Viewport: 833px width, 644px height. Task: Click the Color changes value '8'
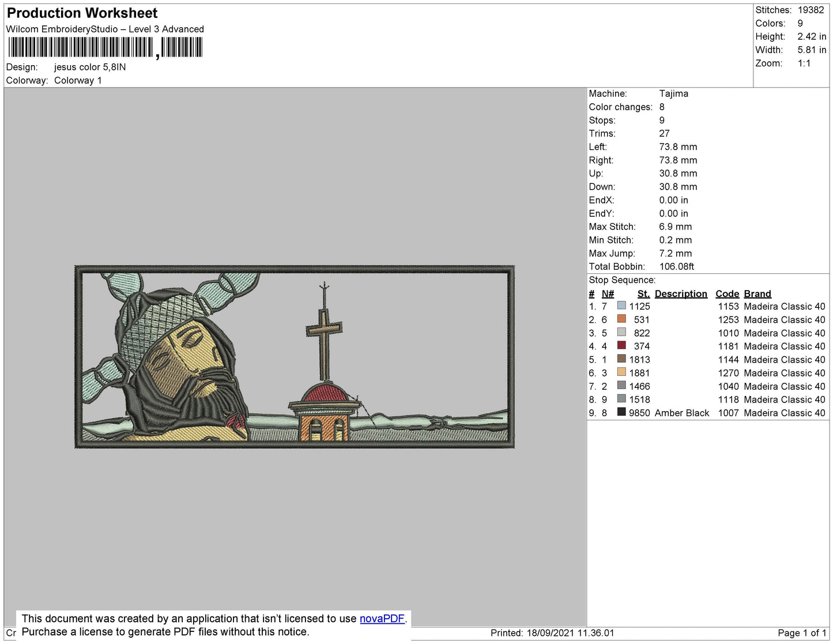(662, 107)
